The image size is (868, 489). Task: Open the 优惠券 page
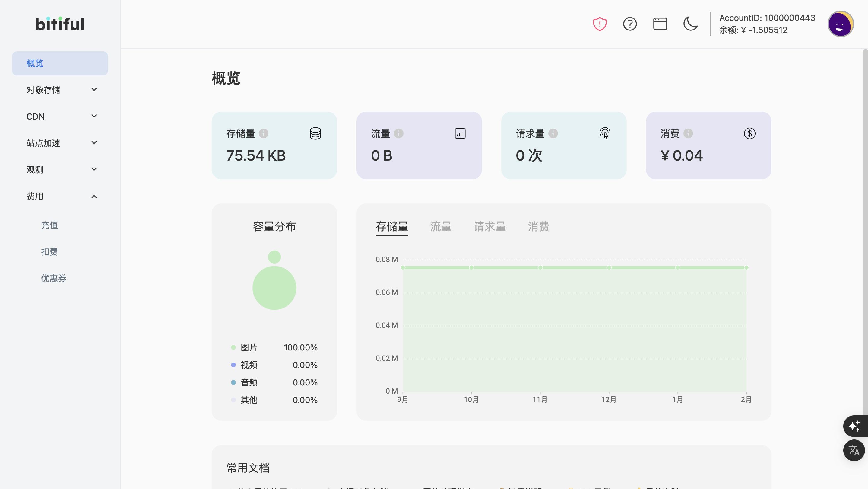(x=53, y=278)
